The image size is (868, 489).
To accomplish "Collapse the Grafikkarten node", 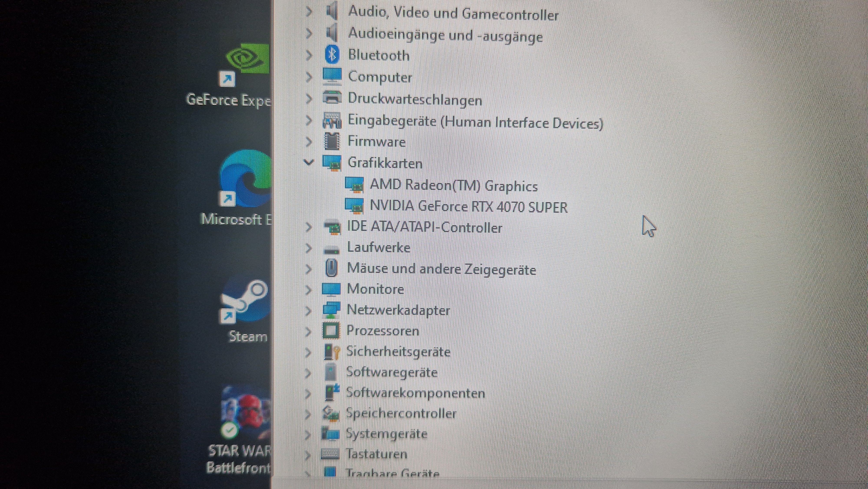I will 309,162.
